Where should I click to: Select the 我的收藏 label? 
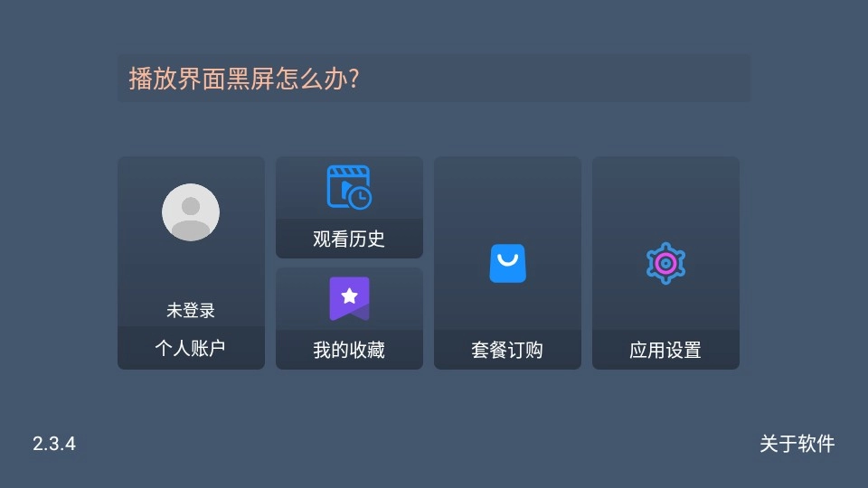point(349,350)
